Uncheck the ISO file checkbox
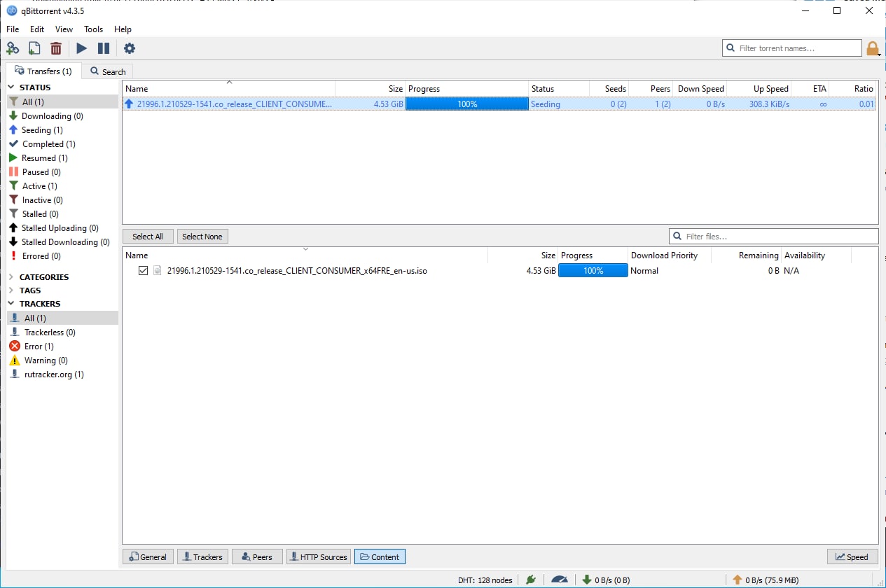Screen dimensions: 886x588 144,271
